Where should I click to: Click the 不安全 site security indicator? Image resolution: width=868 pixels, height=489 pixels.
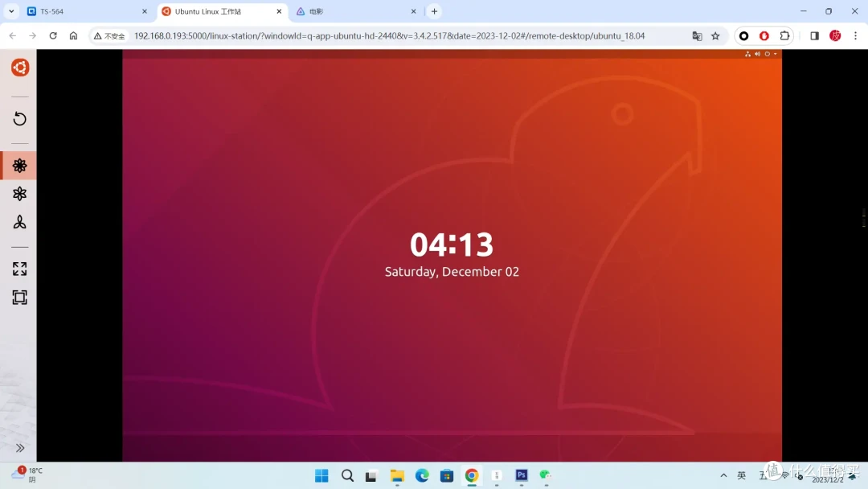109,36
